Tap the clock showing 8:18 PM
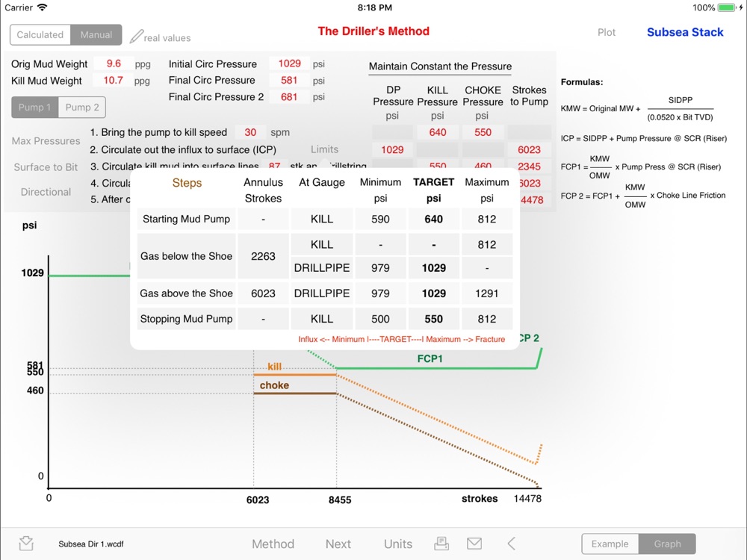This screenshot has height=560, width=747. pyautogui.click(x=375, y=7)
